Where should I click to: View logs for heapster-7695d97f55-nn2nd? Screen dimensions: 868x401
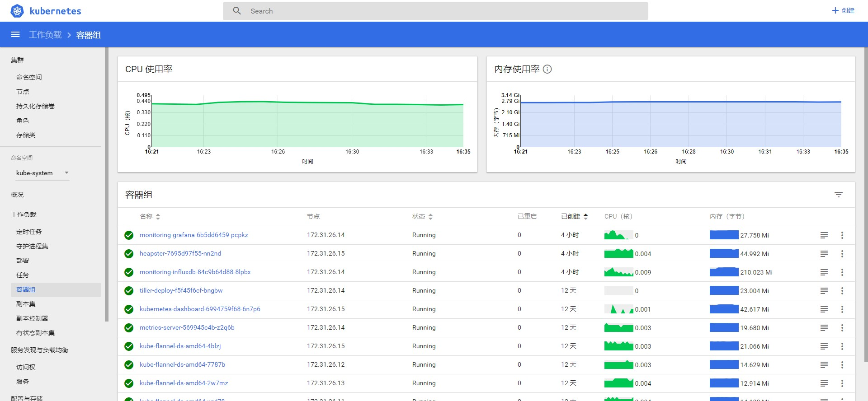coord(824,254)
